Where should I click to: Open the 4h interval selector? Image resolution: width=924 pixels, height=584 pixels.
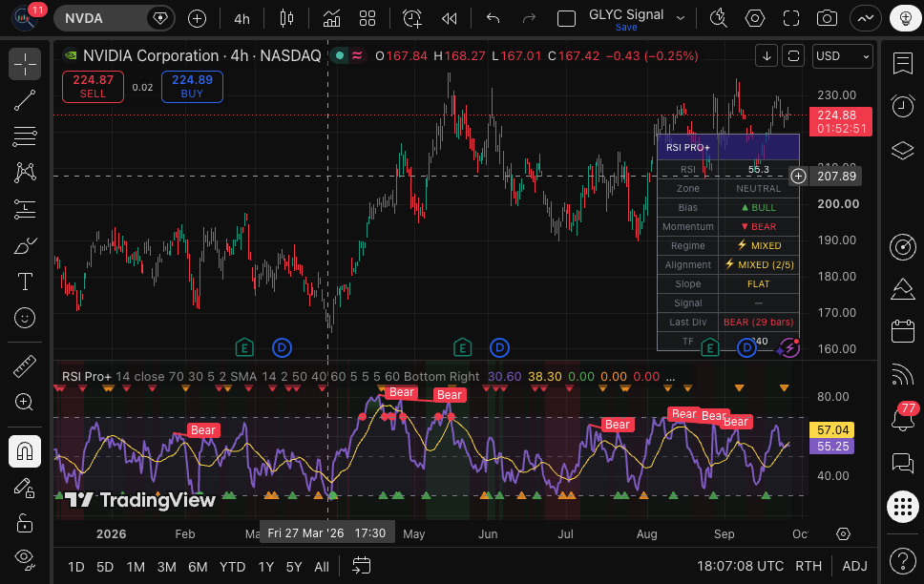coord(241,19)
